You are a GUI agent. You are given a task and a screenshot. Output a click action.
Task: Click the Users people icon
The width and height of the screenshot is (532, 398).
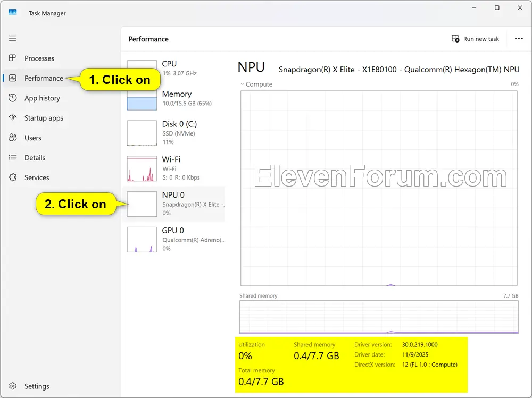13,138
